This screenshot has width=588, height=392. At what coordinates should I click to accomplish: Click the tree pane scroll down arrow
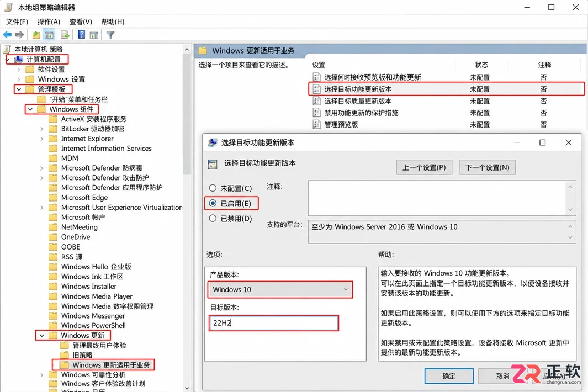(187, 388)
